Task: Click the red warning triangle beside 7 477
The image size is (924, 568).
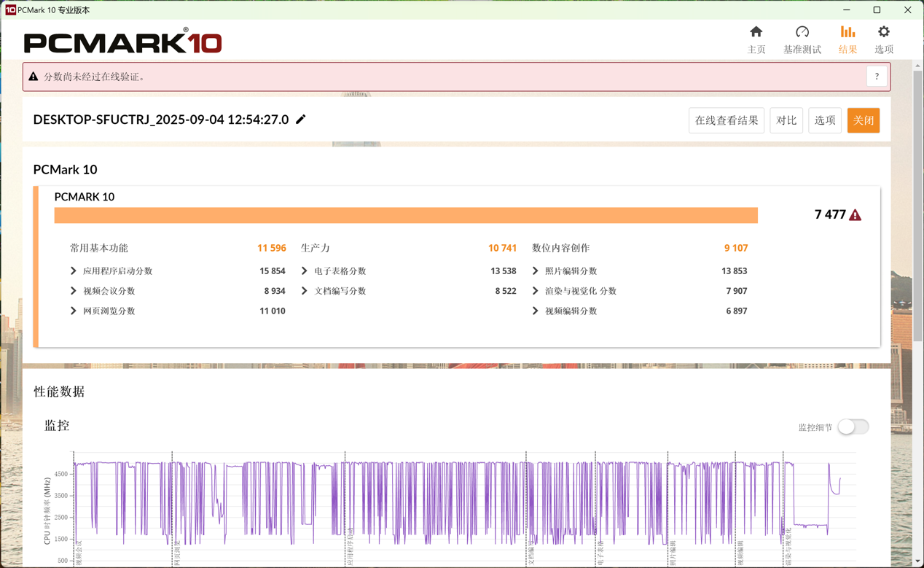Action: click(856, 215)
